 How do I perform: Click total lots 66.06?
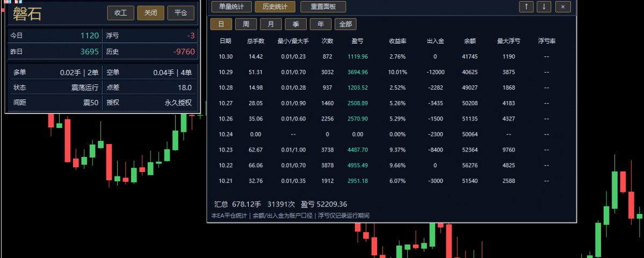[x=256, y=166]
